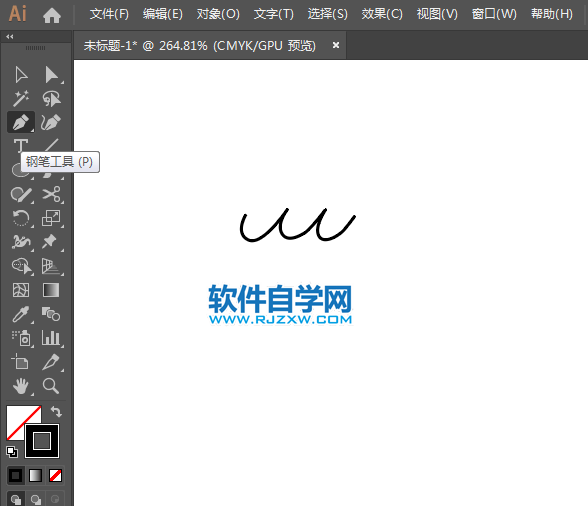Open the 文件(F) menu

click(x=109, y=14)
